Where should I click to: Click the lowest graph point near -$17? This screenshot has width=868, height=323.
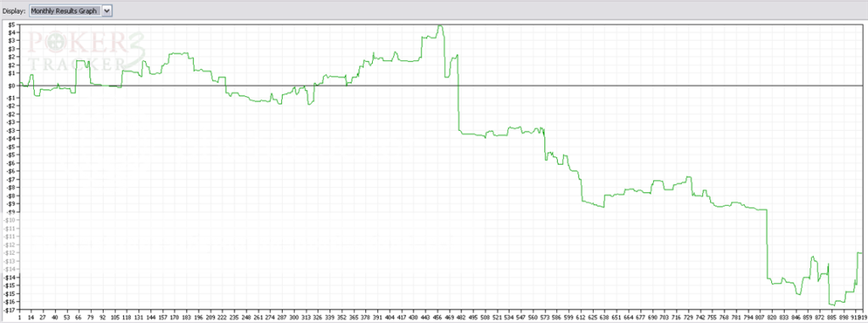pos(832,304)
